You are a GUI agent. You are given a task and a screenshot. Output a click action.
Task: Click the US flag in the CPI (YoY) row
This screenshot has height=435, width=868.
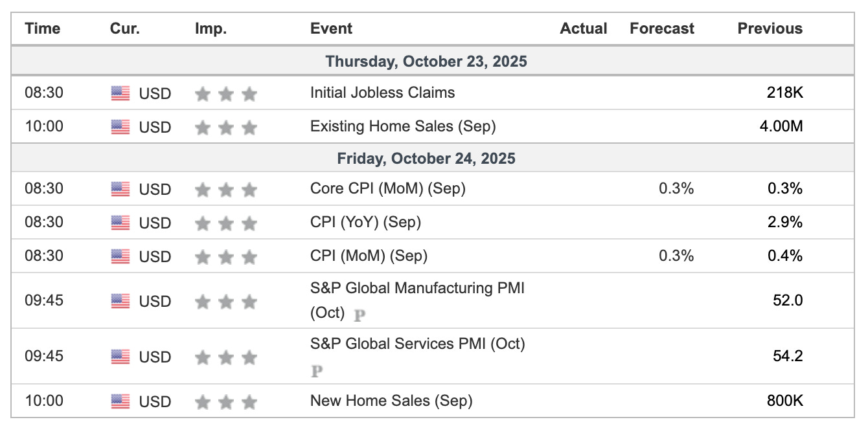tap(120, 223)
